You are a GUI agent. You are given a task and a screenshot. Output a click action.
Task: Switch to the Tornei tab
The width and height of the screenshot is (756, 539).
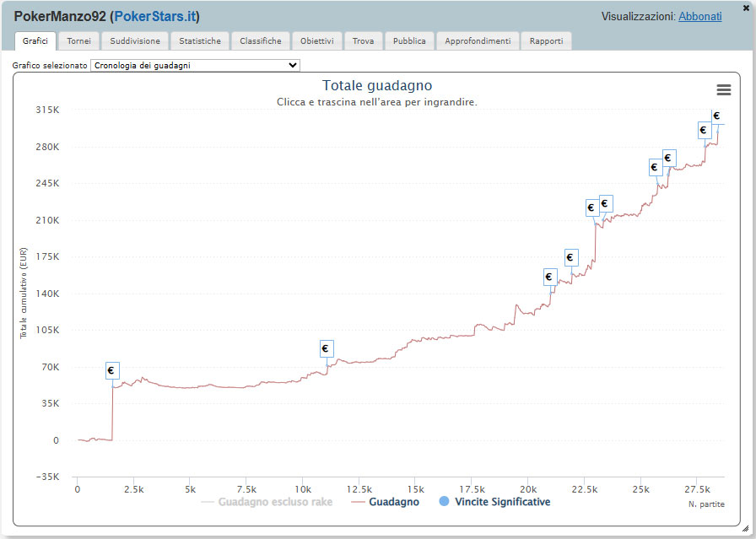tap(79, 41)
